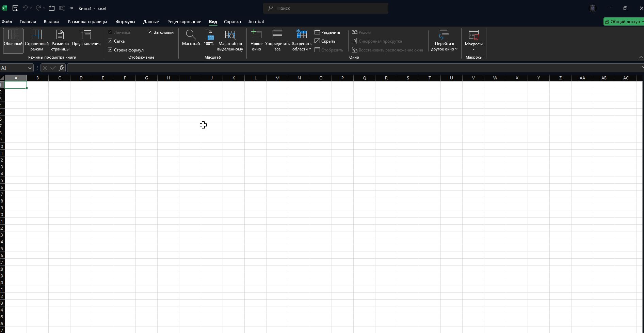This screenshot has height=333, width=644.
Task: Click the Insert Function fx icon
Action: tap(61, 68)
